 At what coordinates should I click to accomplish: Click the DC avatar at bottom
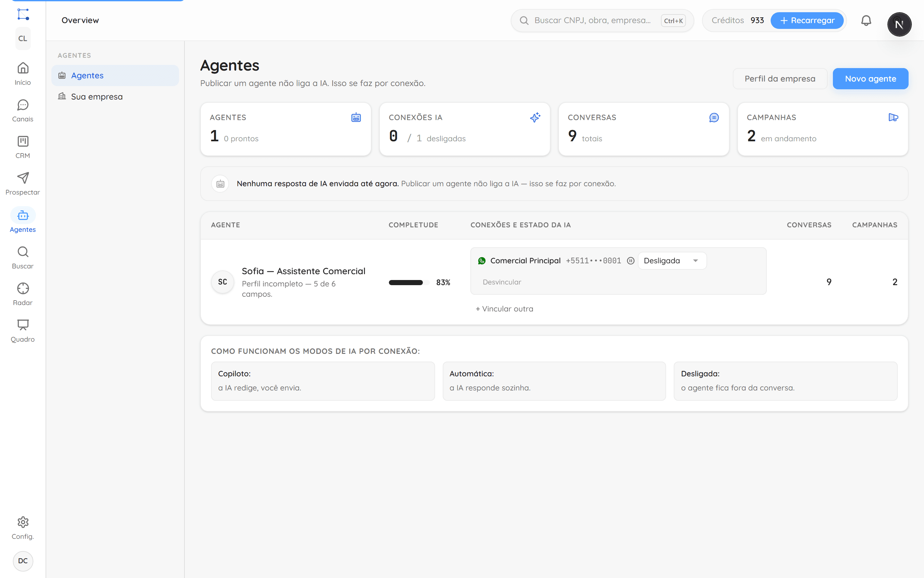(23, 561)
